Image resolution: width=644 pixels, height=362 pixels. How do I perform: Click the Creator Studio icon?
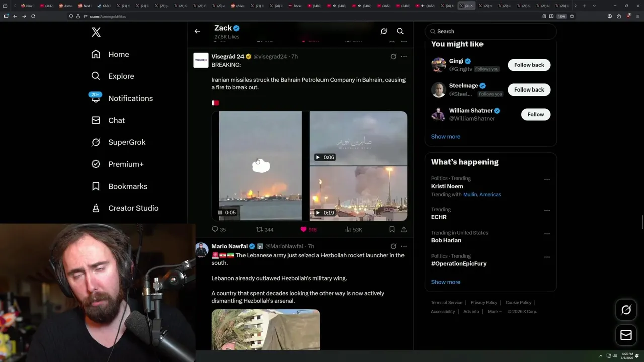[x=96, y=208]
